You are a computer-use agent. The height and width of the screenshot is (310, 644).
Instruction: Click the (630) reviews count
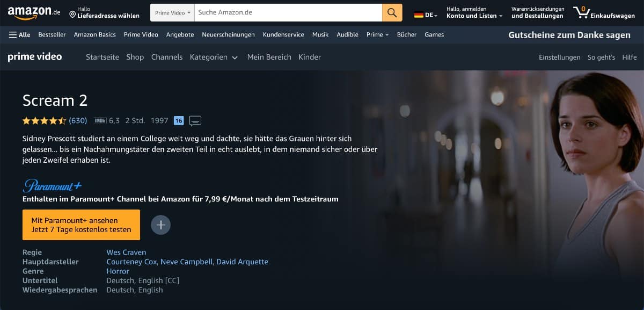(78, 120)
